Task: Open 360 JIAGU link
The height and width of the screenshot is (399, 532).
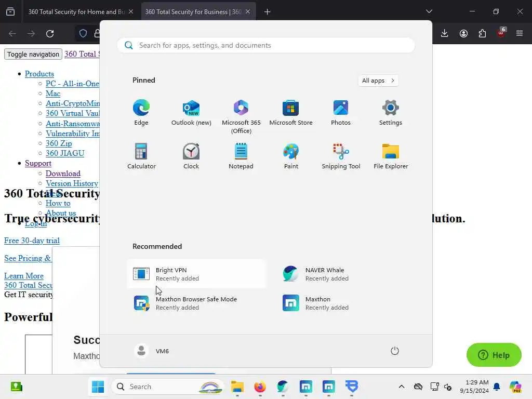Action: (65, 153)
